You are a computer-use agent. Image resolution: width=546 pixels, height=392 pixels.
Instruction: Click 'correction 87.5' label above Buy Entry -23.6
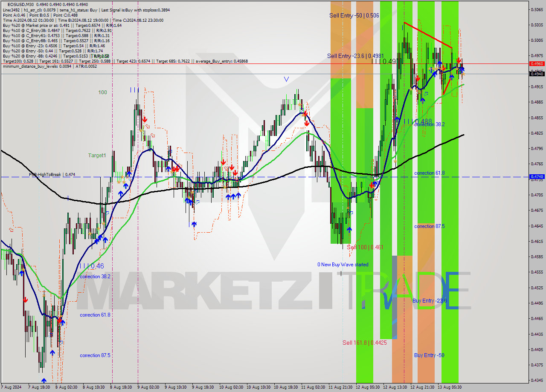point(430,226)
